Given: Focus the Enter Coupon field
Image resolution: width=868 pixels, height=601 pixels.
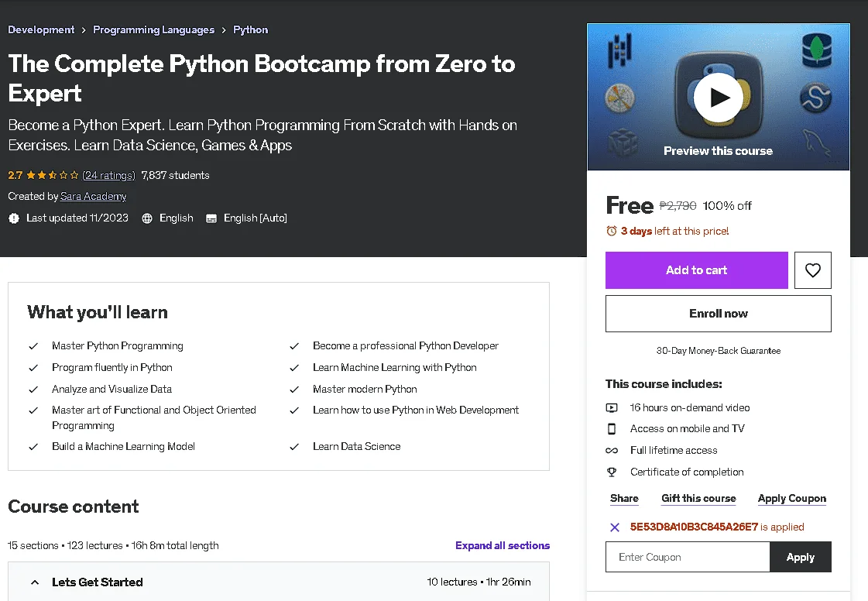Looking at the screenshot, I should (688, 557).
